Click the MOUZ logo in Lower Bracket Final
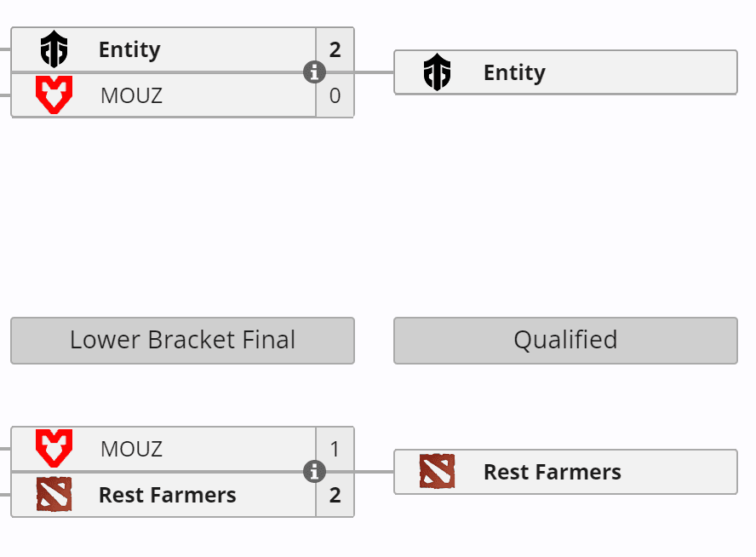 click(x=54, y=448)
